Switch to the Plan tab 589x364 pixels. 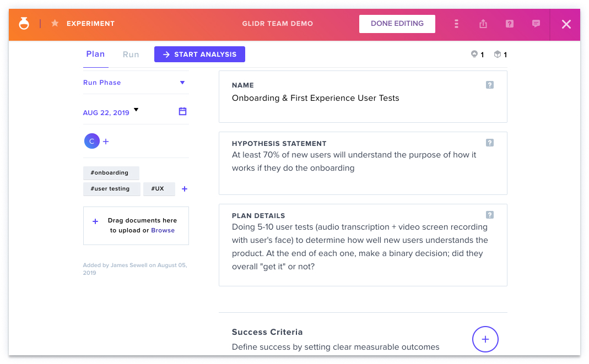[95, 54]
